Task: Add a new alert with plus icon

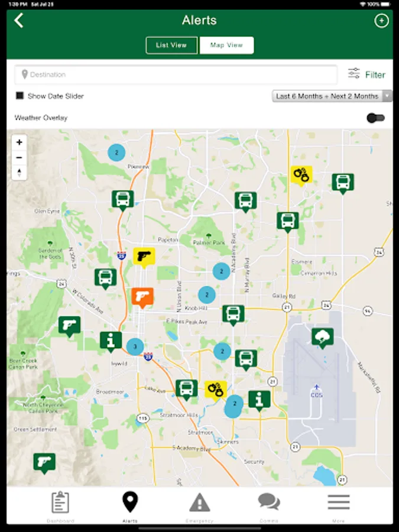Action: point(381,21)
